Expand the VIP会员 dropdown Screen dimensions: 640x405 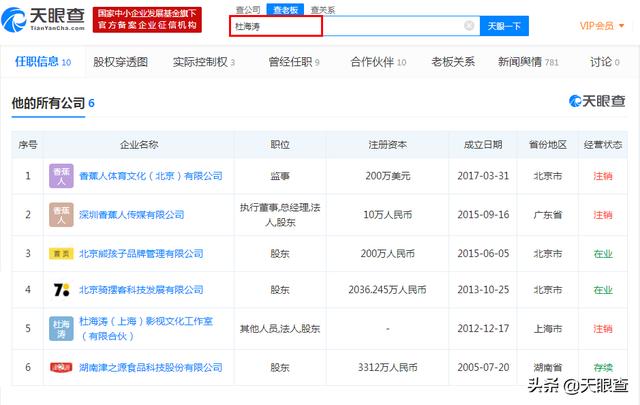(x=602, y=26)
